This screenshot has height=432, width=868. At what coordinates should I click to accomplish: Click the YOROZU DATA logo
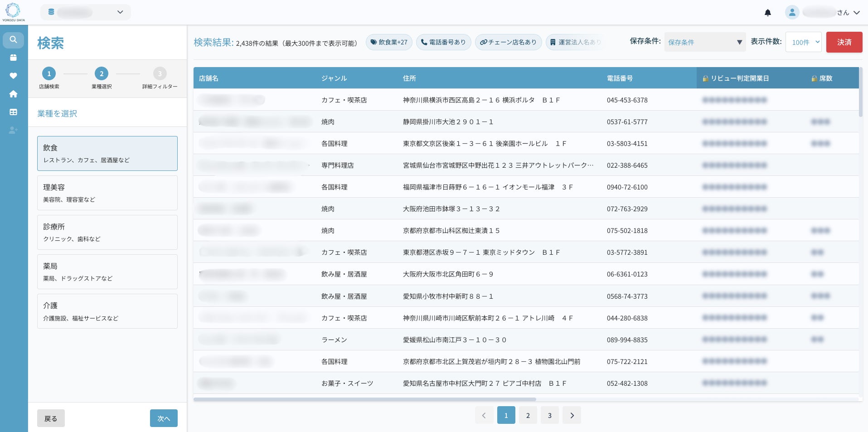pos(13,12)
